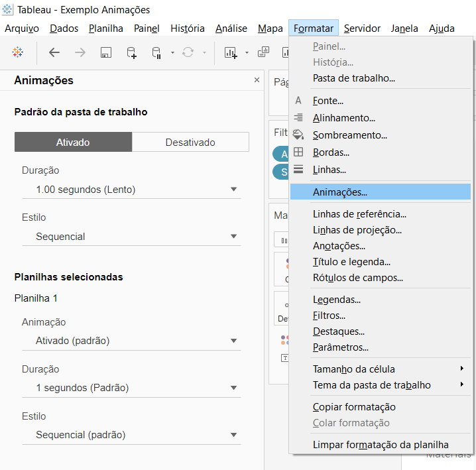Click the Undo back arrow
Viewport: 476px width, 470px height.
click(54, 52)
